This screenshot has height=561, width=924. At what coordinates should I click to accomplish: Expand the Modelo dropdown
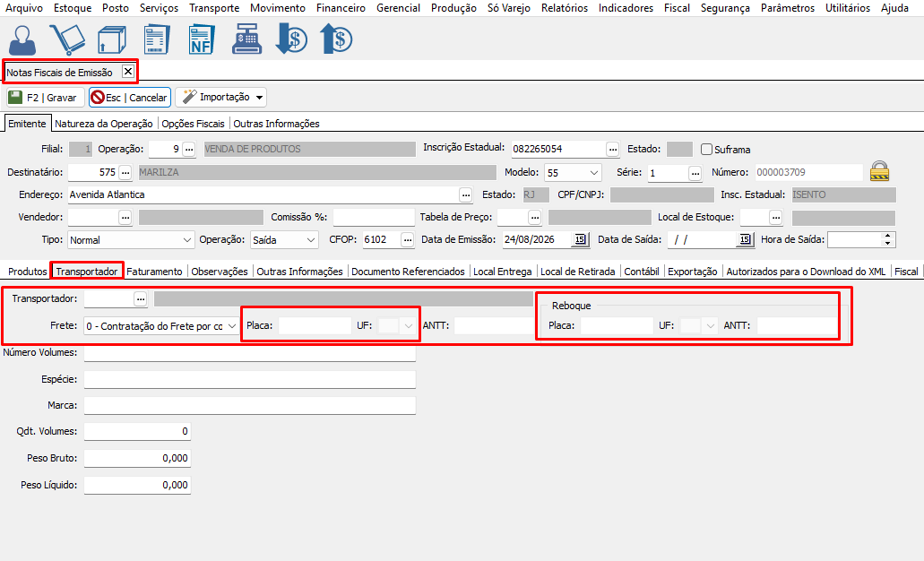coord(594,173)
